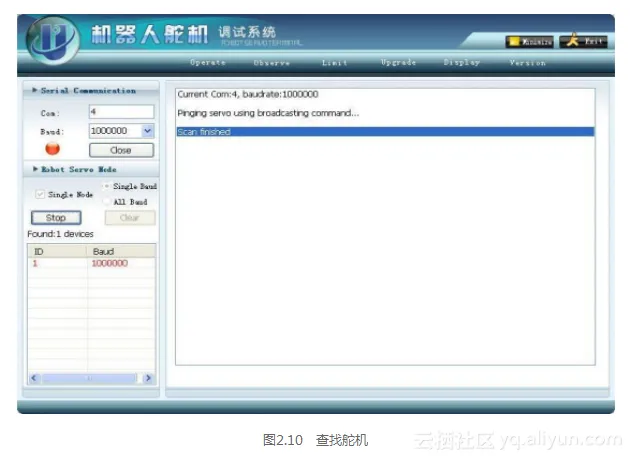Screen dimensions: 633x461
Task: Click the Close serial port button
Action: point(121,150)
